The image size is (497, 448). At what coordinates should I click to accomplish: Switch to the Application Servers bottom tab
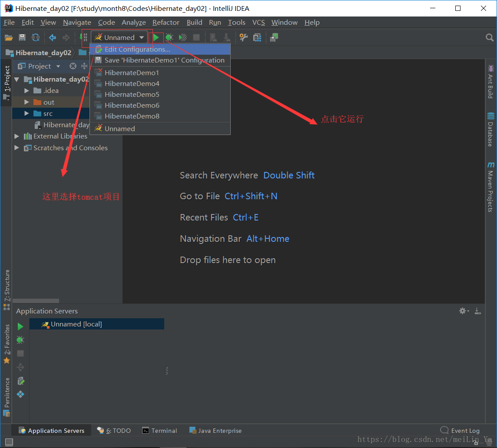click(x=51, y=431)
